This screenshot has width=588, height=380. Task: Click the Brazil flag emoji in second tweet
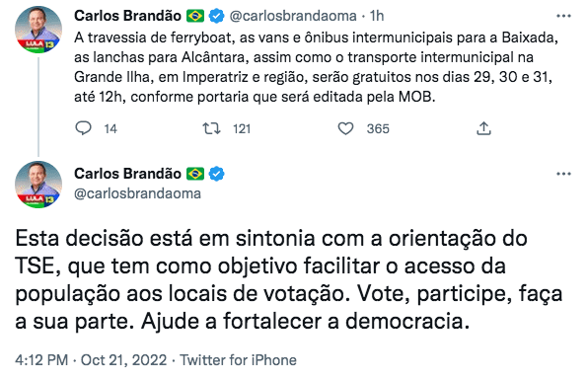tap(195, 174)
